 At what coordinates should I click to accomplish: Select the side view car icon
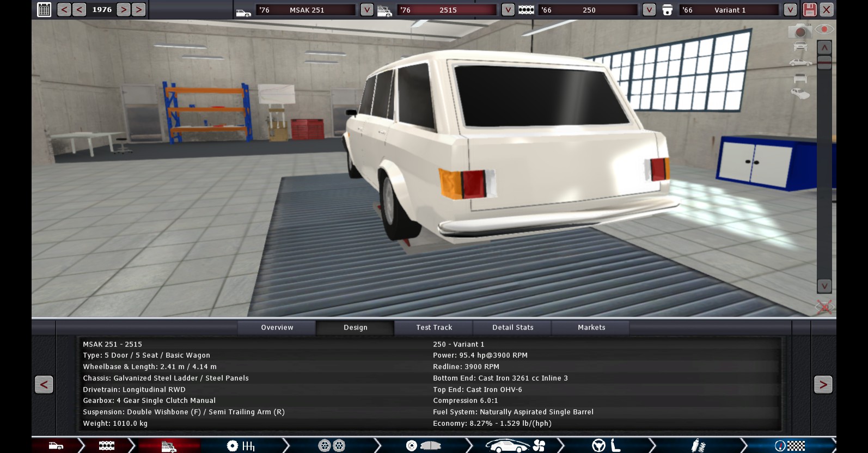tap(800, 63)
